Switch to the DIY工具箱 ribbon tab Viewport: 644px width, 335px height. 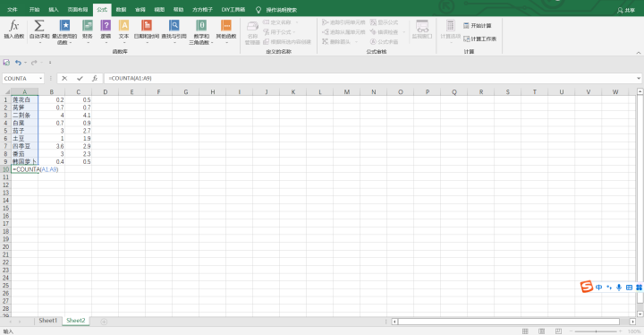coord(233,10)
